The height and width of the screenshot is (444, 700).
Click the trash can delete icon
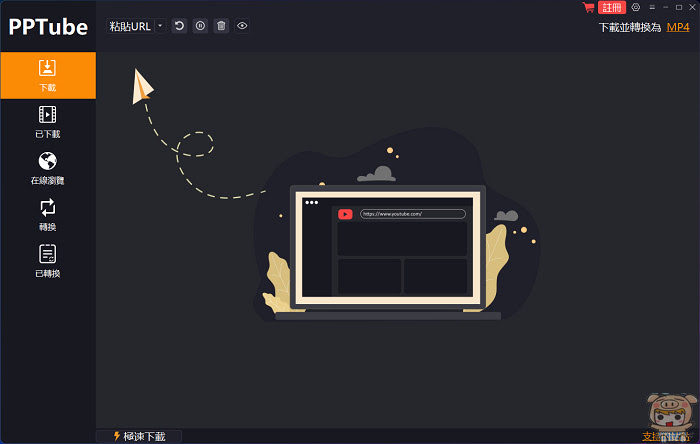click(221, 26)
